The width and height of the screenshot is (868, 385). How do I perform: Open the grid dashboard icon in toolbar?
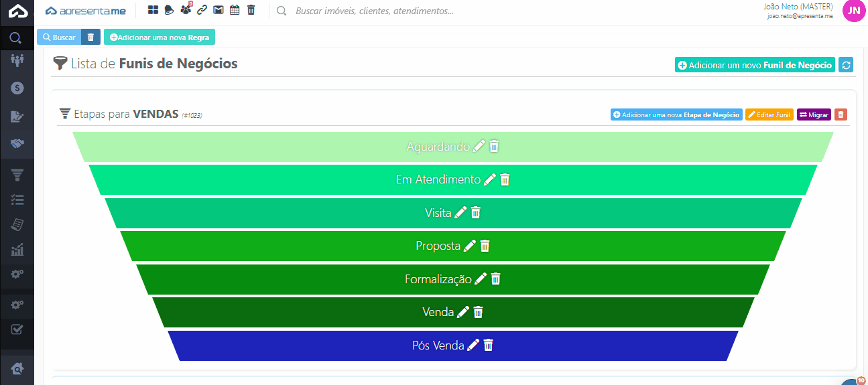(x=153, y=10)
